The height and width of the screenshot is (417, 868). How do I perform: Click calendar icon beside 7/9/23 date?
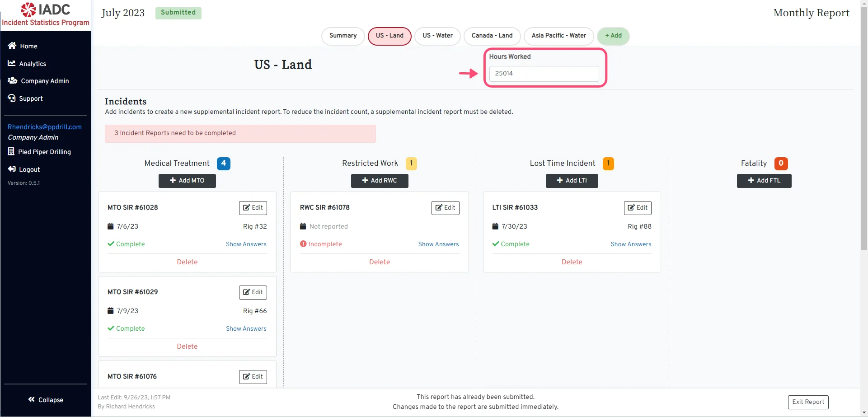pyautogui.click(x=111, y=311)
